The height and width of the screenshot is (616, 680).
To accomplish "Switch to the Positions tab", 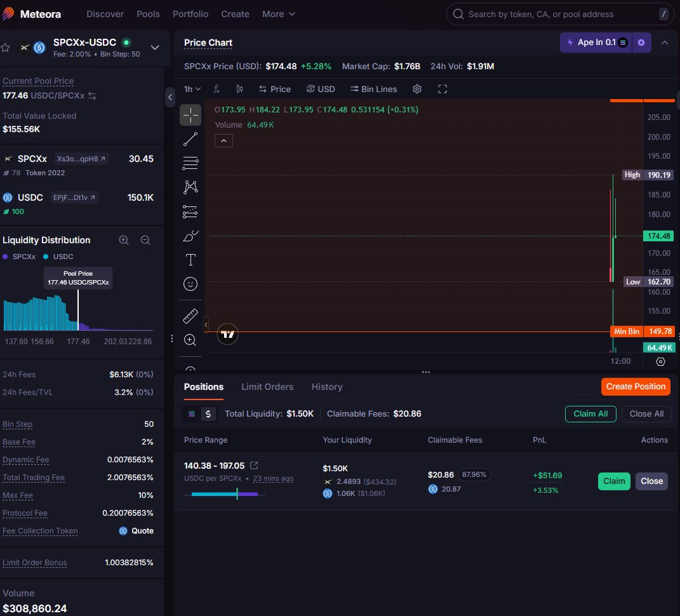I will point(204,387).
